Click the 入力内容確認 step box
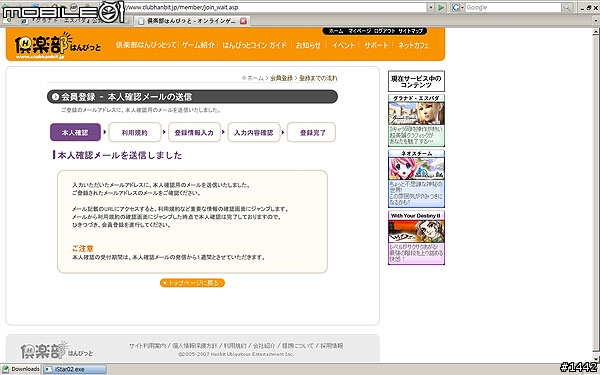 click(x=254, y=132)
